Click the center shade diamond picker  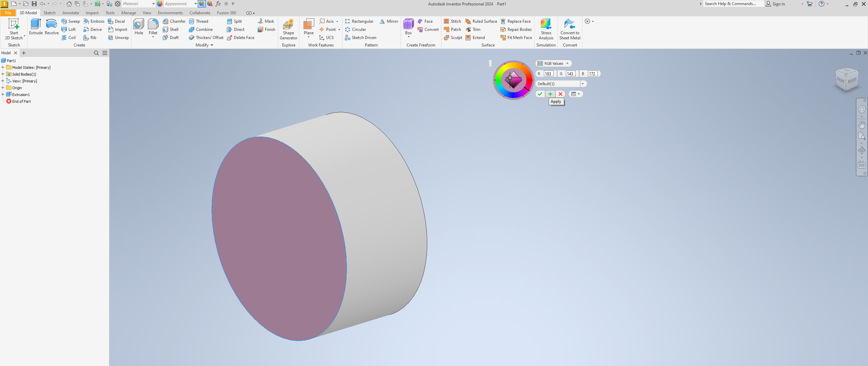(x=513, y=80)
